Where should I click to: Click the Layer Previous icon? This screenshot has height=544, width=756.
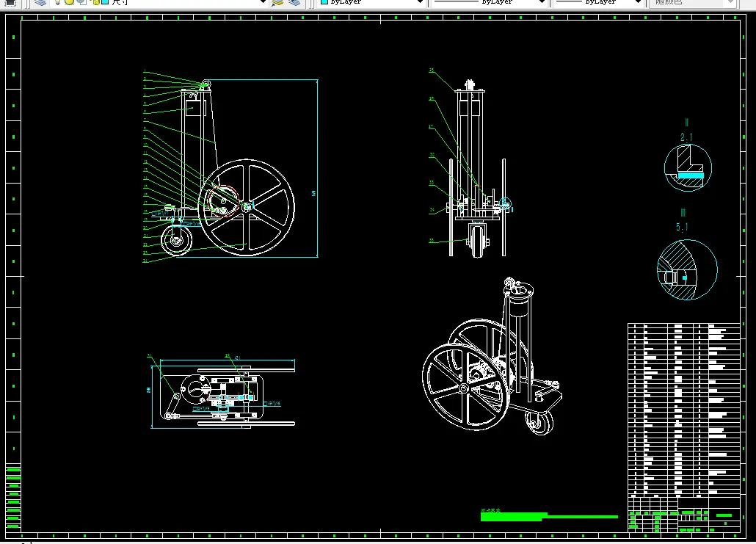pos(294,2)
